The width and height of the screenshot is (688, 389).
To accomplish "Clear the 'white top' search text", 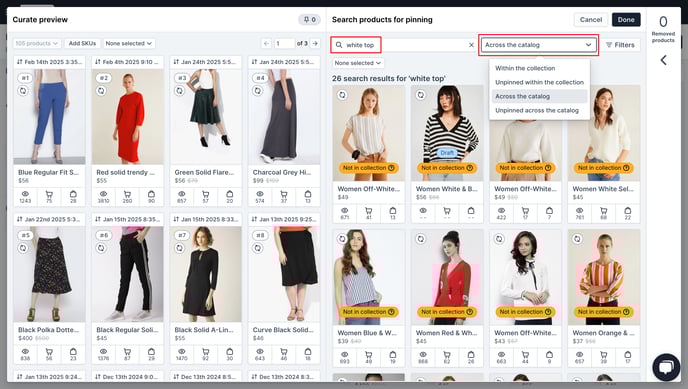I will (471, 45).
